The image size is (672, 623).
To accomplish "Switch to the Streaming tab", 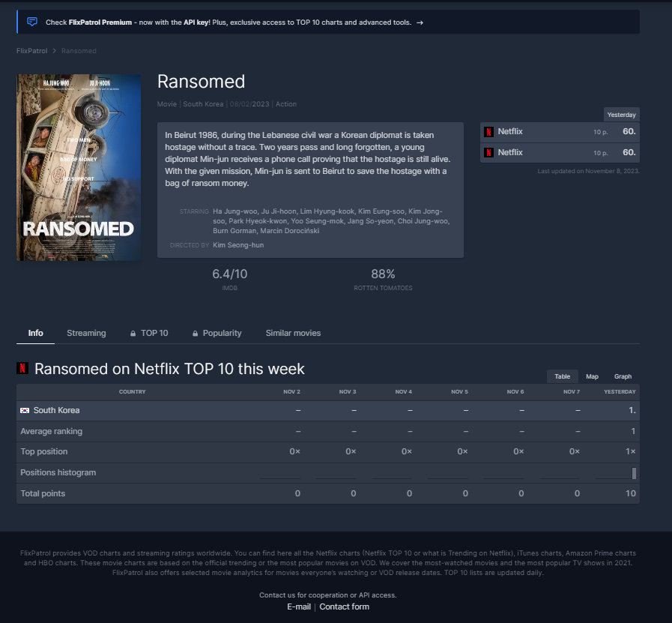I will point(86,333).
